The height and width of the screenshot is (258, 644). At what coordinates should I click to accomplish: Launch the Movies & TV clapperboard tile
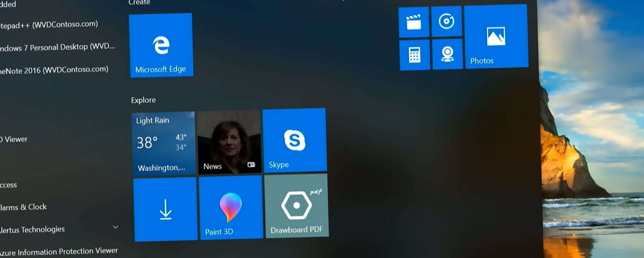pos(414,22)
